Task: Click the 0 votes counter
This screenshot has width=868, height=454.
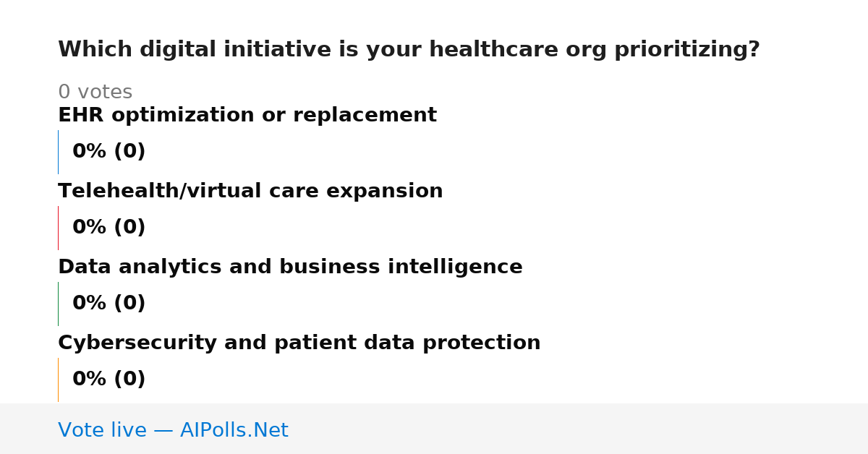Action: (95, 93)
